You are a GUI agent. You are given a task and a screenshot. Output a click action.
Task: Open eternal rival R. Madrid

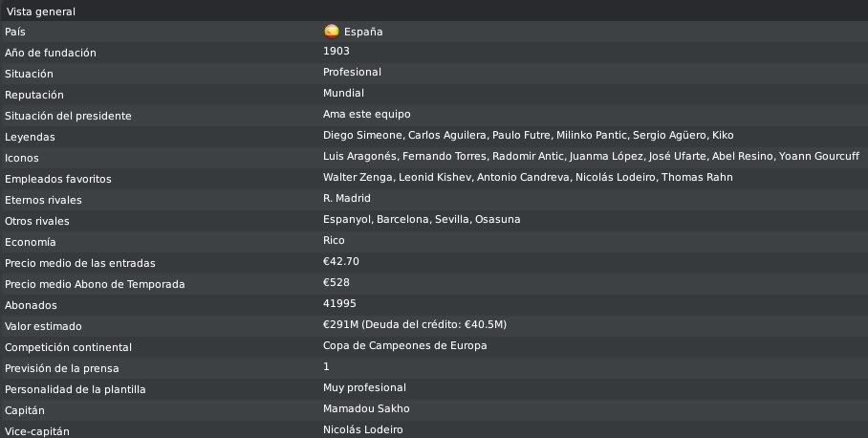347,198
